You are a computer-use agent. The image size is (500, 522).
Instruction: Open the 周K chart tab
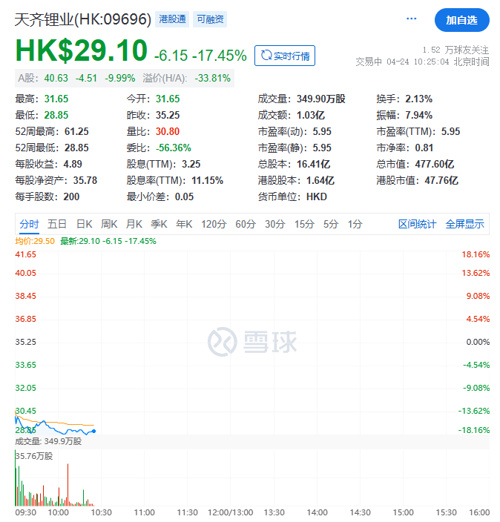coord(109,224)
